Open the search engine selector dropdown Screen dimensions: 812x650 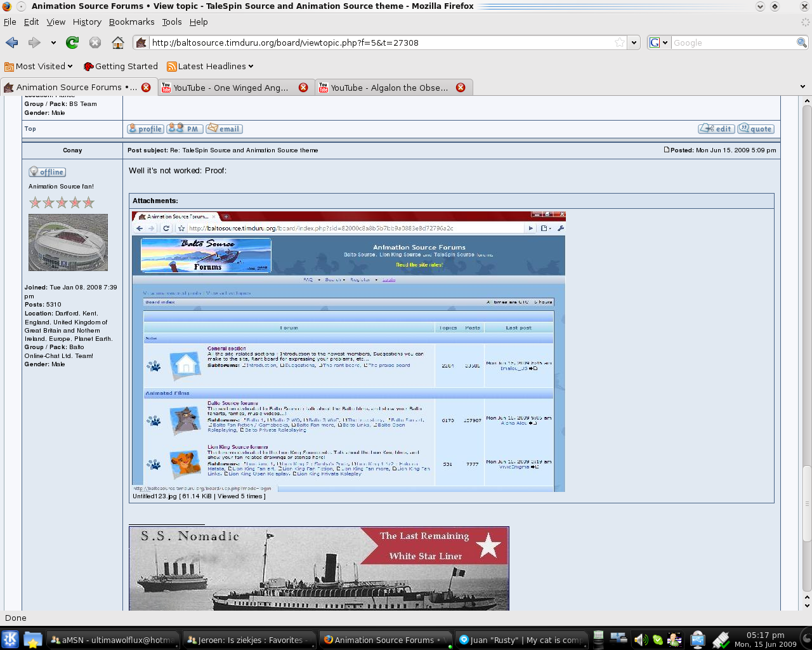tap(659, 43)
